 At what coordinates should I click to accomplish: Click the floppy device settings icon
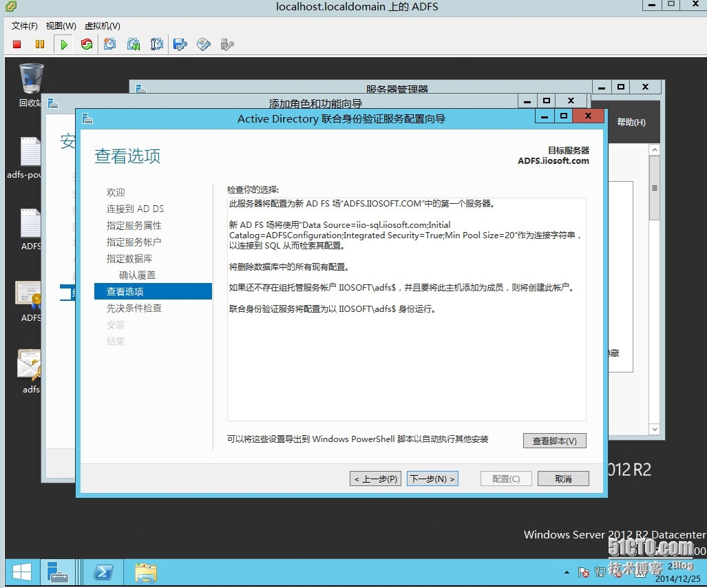pos(180,44)
